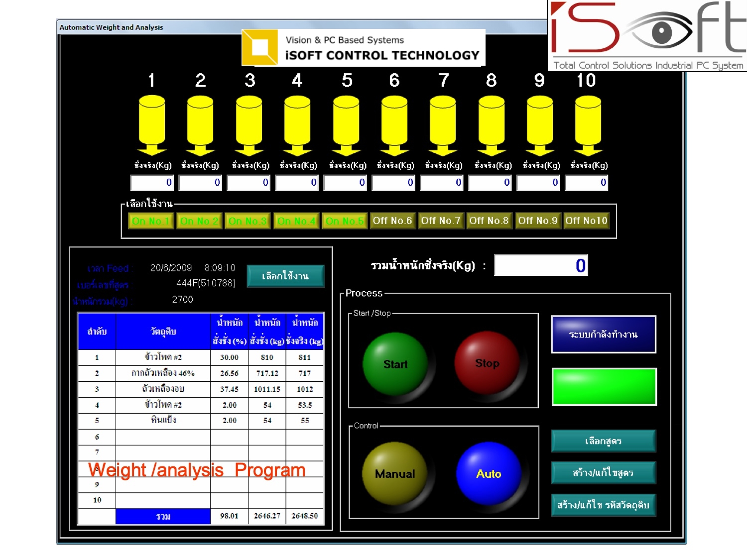The width and height of the screenshot is (747, 560).
Task: Toggle channel On No.1
Action: pyautogui.click(x=150, y=221)
